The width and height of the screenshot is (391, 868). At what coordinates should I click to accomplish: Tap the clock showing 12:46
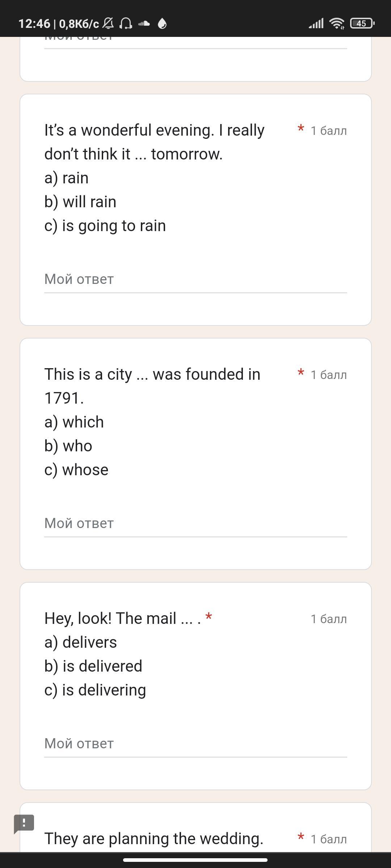[34, 24]
